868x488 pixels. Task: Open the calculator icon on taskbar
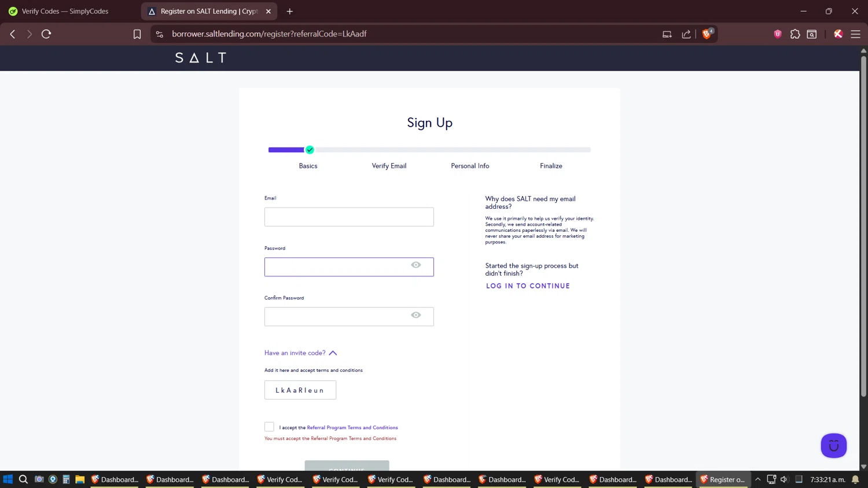pyautogui.click(x=66, y=479)
